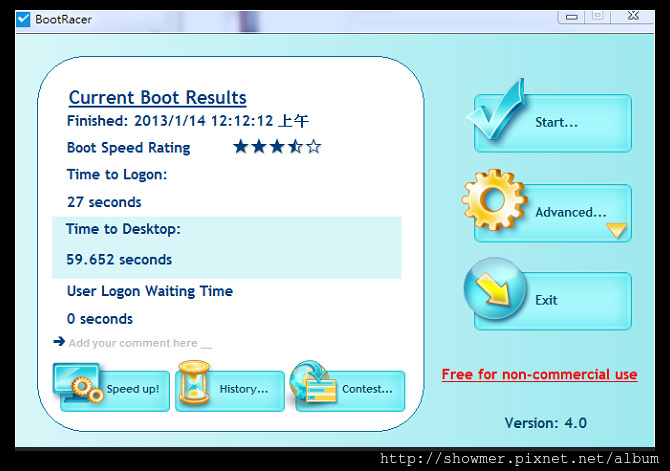Viewport: 670px width, 471px height.
Task: Open Free for non-commercial use link
Action: [x=539, y=374]
